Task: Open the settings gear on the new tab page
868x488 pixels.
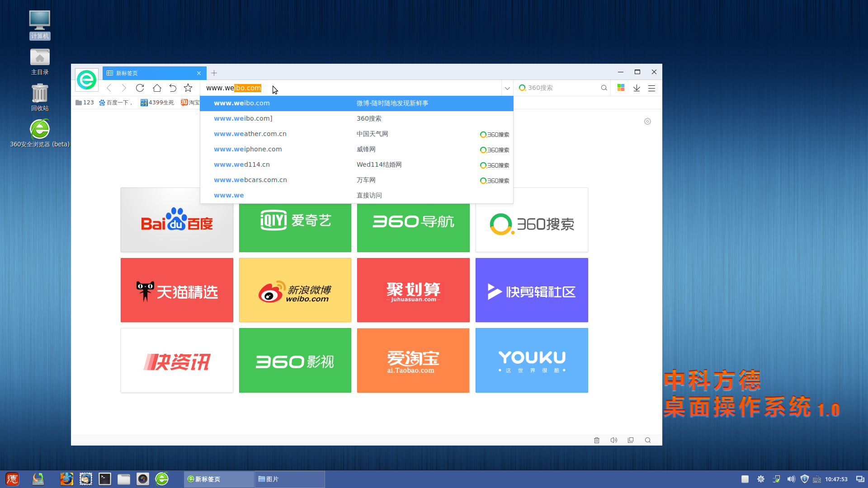Action: pyautogui.click(x=647, y=121)
